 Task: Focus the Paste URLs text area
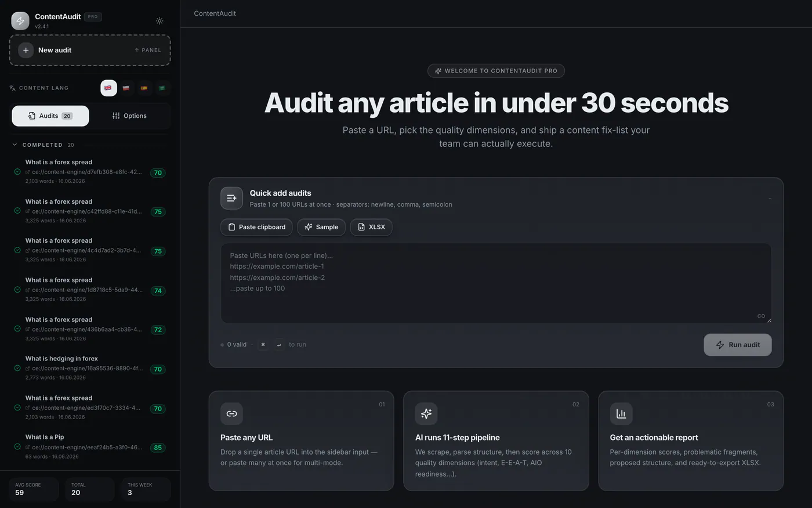[x=496, y=283]
